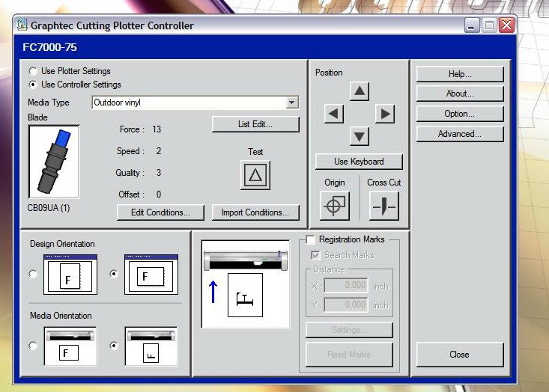Image resolution: width=549 pixels, height=392 pixels.
Task: Click the rotated F media orientation thumbnail
Action: click(151, 346)
